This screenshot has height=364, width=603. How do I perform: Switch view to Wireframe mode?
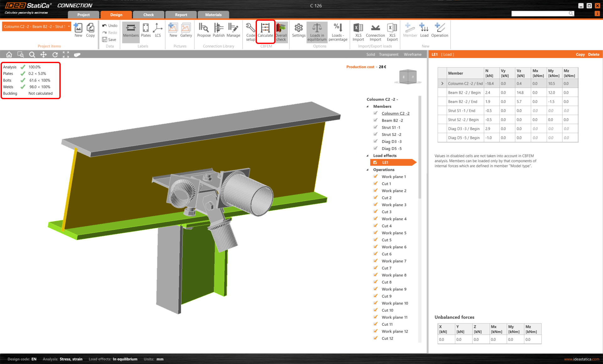(x=412, y=55)
